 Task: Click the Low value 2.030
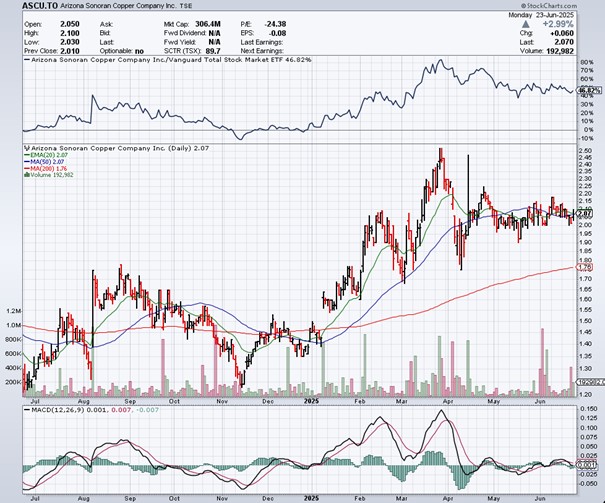click(70, 42)
